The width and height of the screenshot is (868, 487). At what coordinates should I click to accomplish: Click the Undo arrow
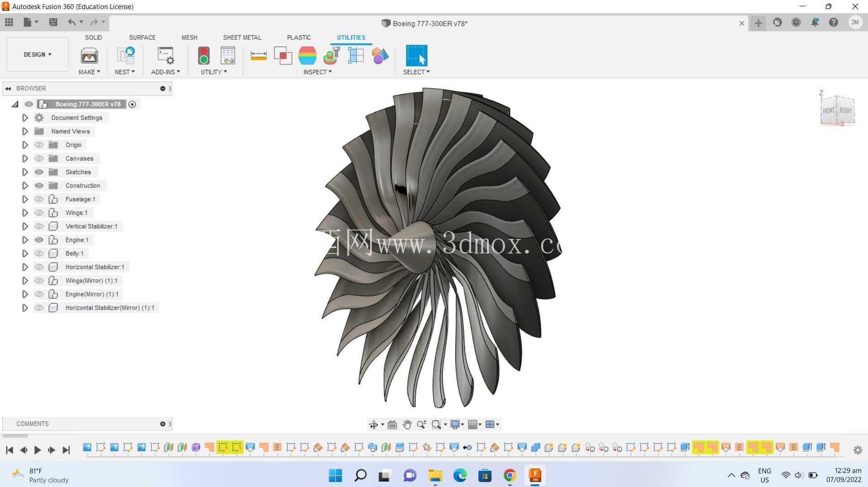(x=72, y=22)
